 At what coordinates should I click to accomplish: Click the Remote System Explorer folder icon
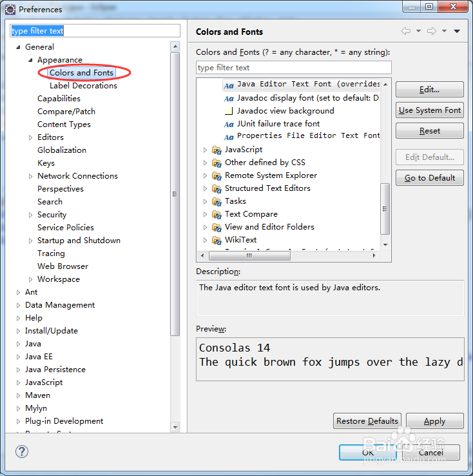[217, 176]
